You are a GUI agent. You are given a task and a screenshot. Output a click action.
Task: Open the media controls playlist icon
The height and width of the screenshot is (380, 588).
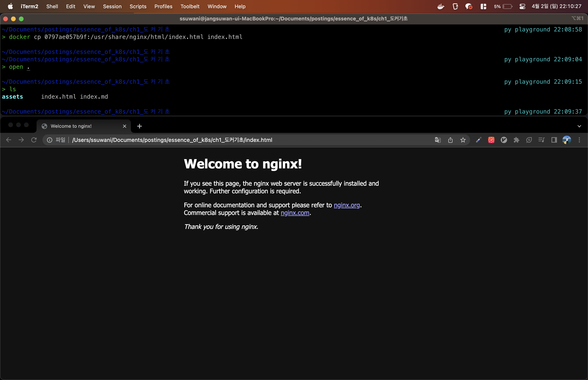pyautogui.click(x=542, y=140)
